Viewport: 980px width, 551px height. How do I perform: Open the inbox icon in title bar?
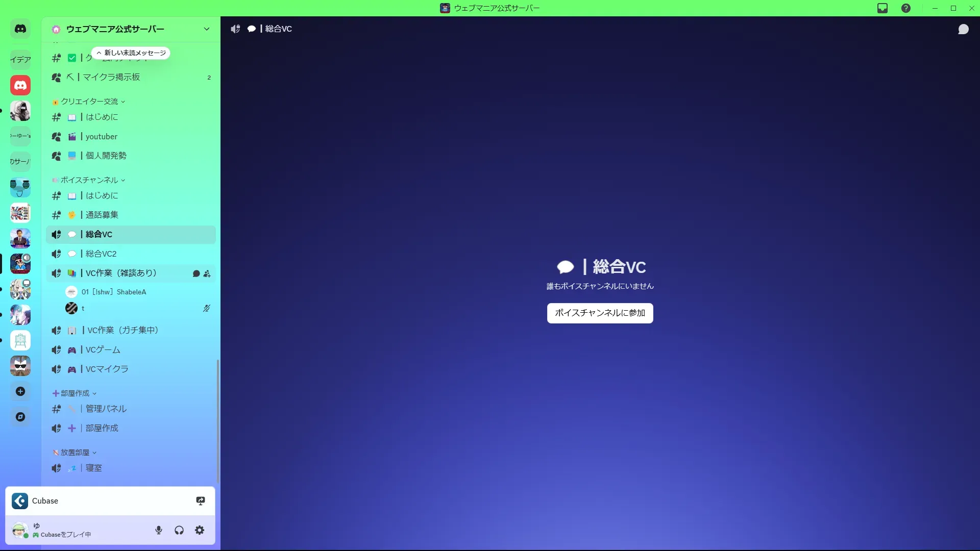pos(883,8)
